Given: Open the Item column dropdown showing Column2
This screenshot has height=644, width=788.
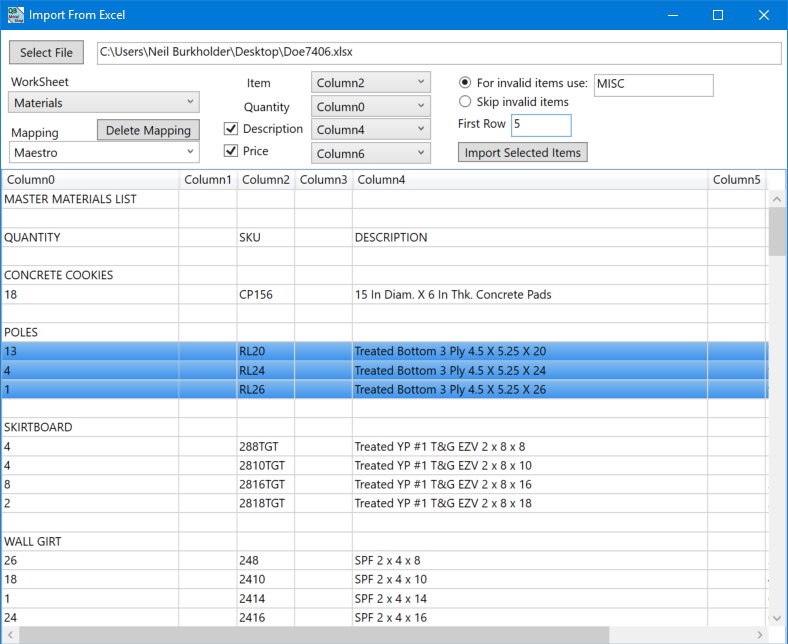Looking at the screenshot, I should (370, 82).
